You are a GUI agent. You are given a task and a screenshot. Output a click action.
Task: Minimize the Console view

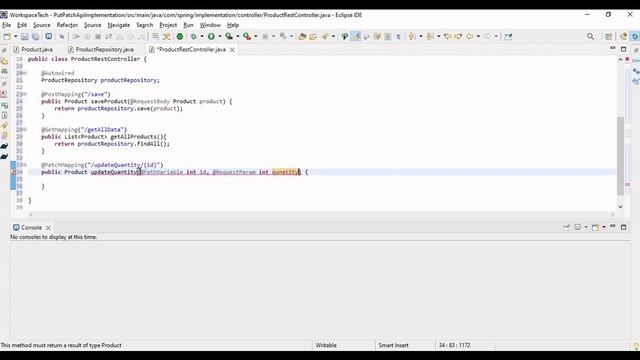pos(613,227)
